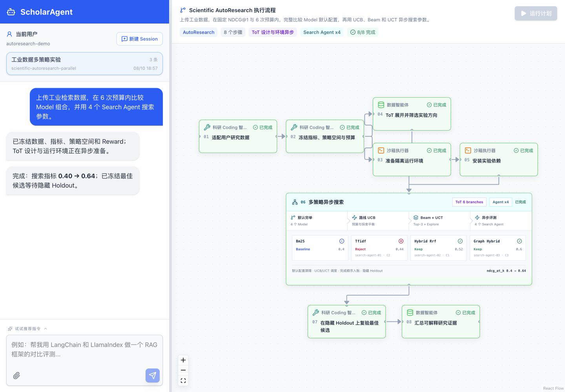
Task: Click the ScholarAgent robot logo icon
Action: 11,12
